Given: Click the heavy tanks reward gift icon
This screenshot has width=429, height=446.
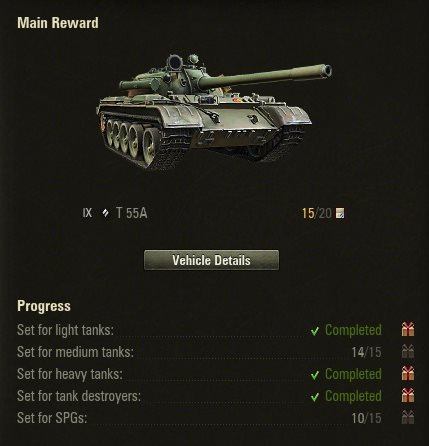Looking at the screenshot, I should (x=408, y=373).
